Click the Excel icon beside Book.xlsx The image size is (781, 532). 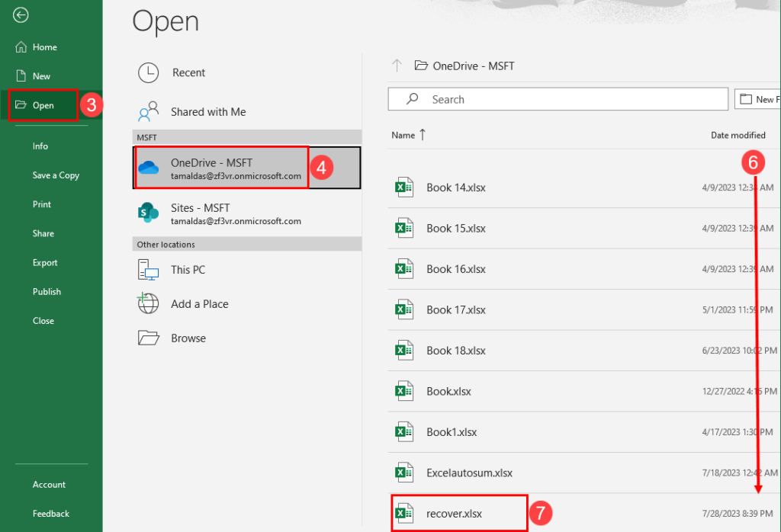(x=404, y=392)
